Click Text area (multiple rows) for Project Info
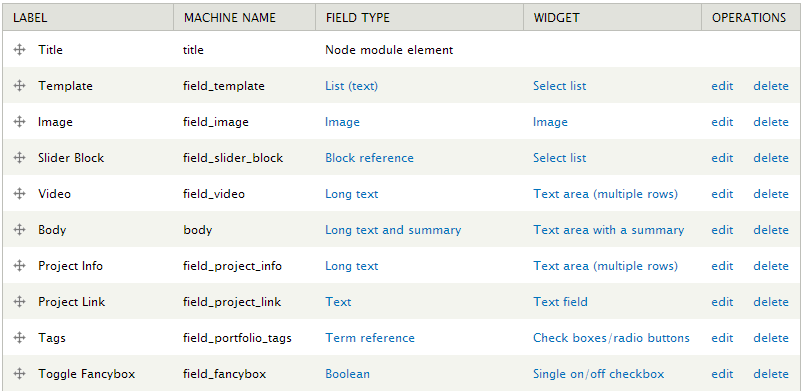804x391 pixels. (x=605, y=266)
